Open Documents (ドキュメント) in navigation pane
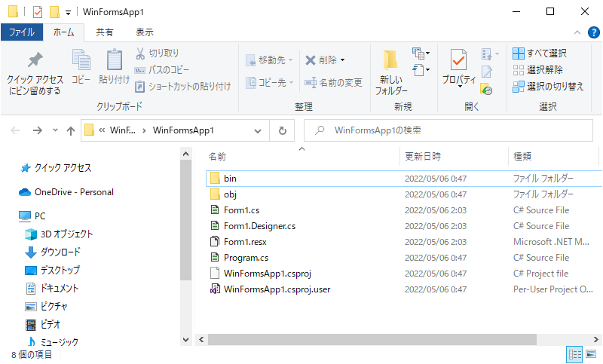Viewport: 603px width, 364px height. click(52, 289)
